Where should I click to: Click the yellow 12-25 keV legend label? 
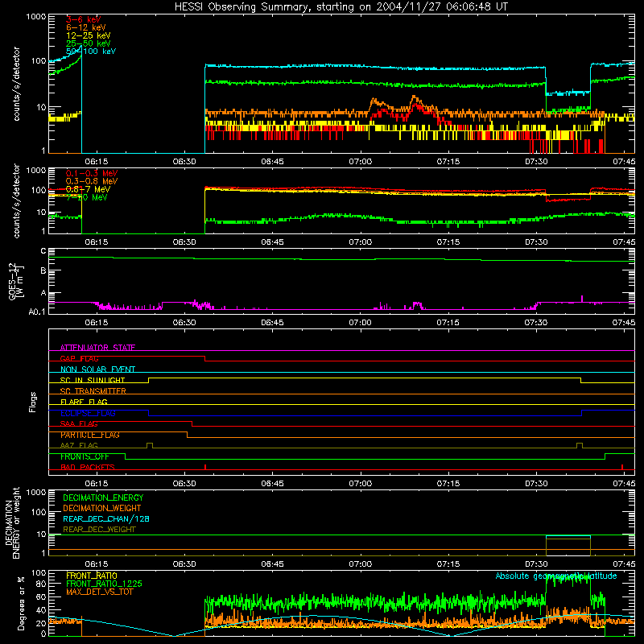(x=88, y=35)
